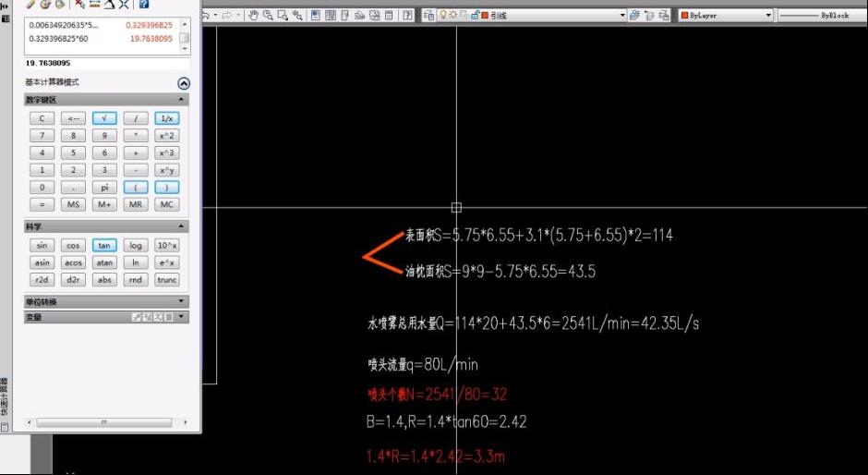Click the ByLayer orange color swatch
This screenshot has height=475, width=868.
click(685, 16)
